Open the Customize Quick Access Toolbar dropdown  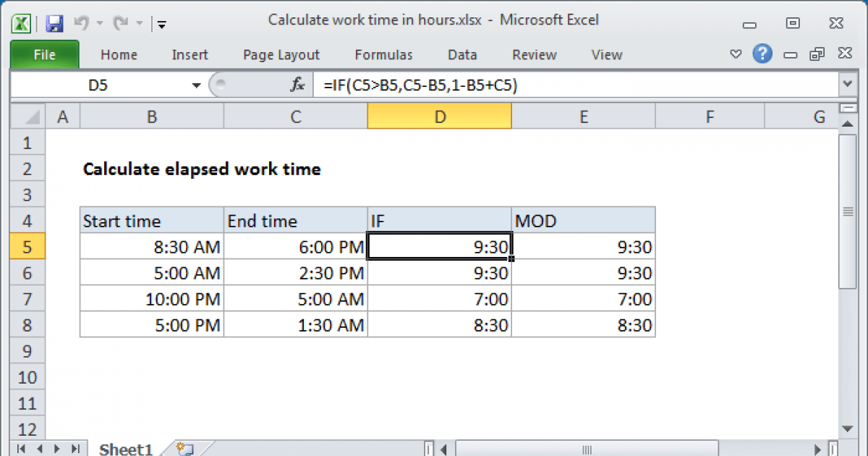click(161, 24)
